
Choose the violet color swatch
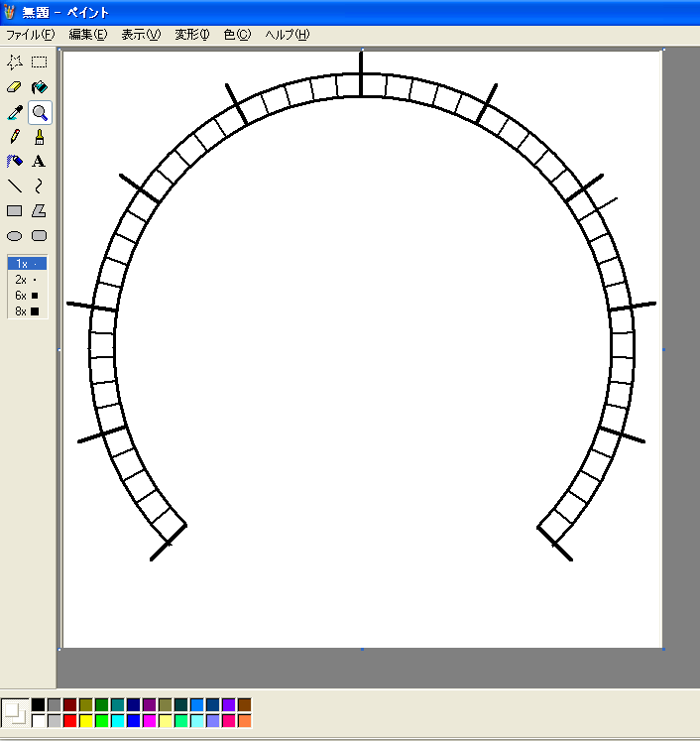(229, 705)
